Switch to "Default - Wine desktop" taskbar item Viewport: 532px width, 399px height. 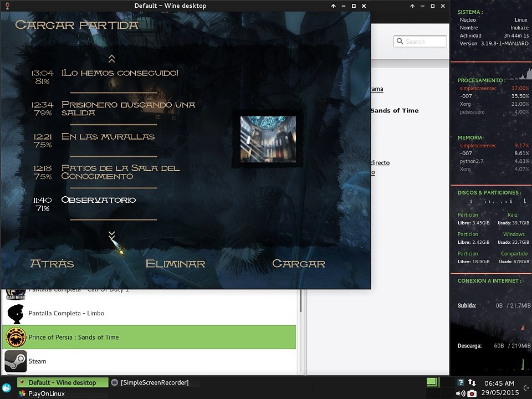coord(63,383)
